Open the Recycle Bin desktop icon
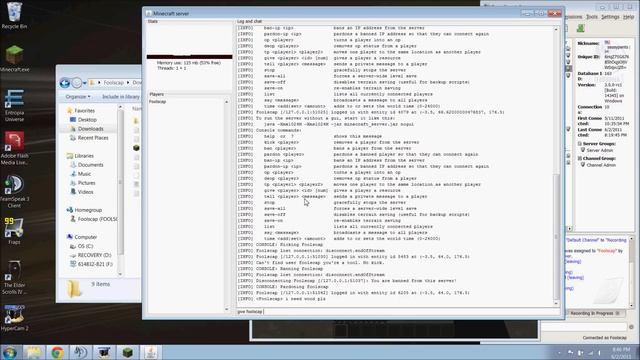 click(14, 16)
